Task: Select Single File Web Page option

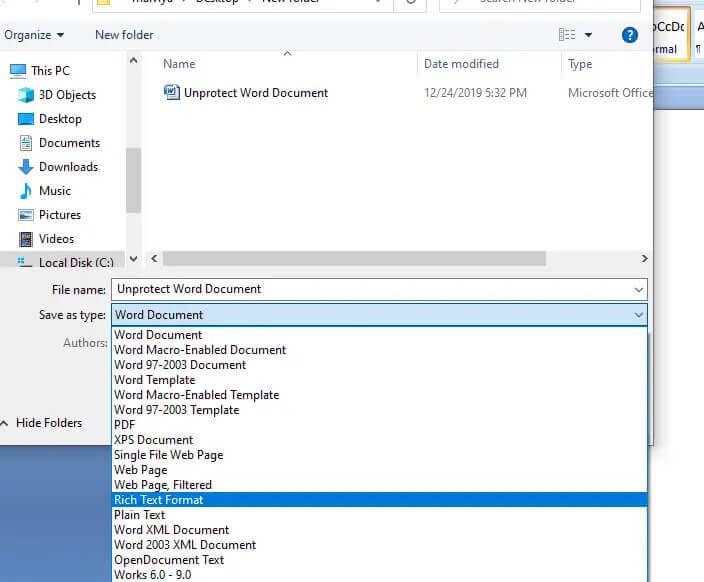Action: [379, 455]
